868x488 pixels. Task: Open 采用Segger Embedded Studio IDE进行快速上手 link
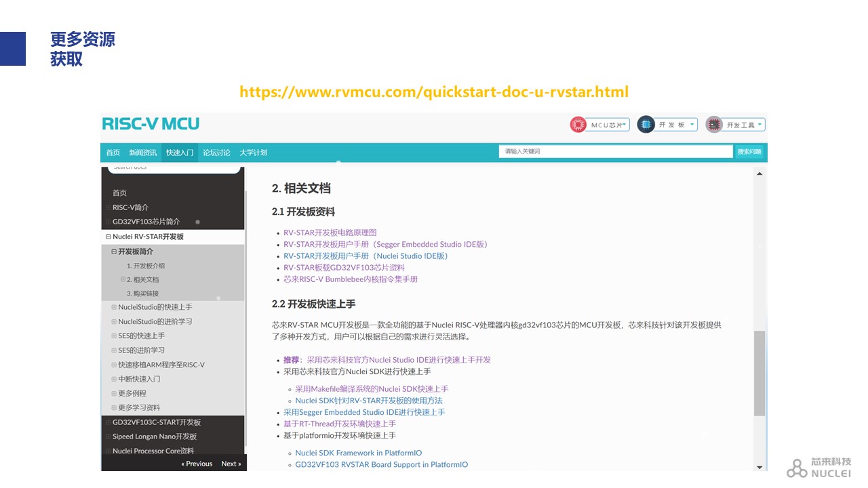pos(364,412)
